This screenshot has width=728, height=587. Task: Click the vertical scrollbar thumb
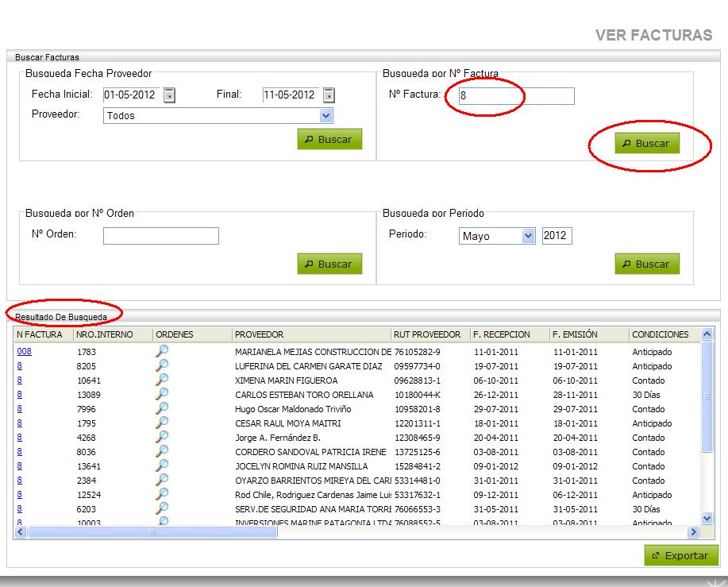coord(707,396)
